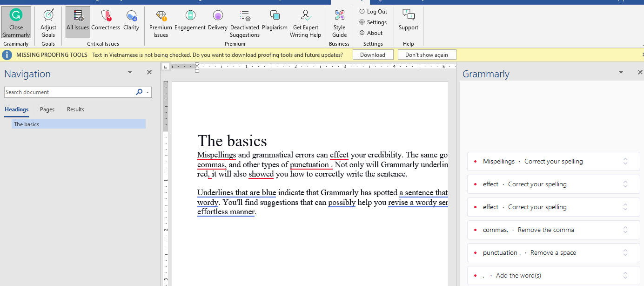Click the ruler tab selector
This screenshot has height=286, width=644.
166,67
